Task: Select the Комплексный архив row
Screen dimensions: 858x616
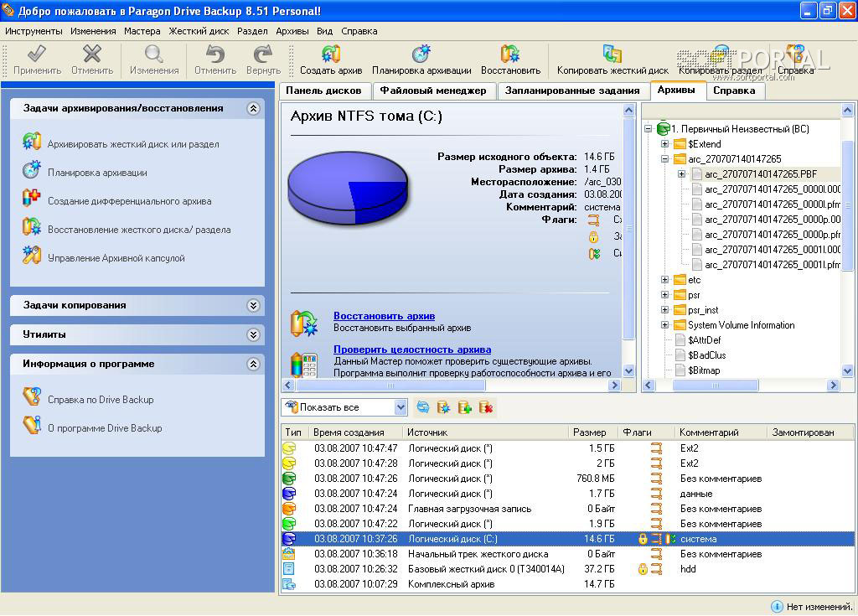Action: (567, 584)
